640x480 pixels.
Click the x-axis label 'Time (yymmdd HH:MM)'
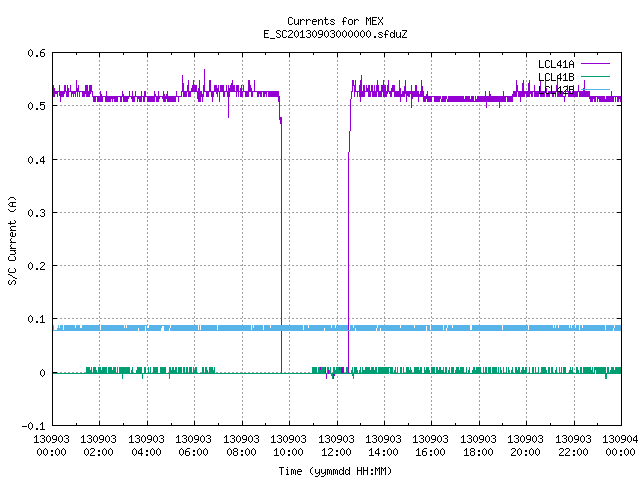[x=335, y=471]
